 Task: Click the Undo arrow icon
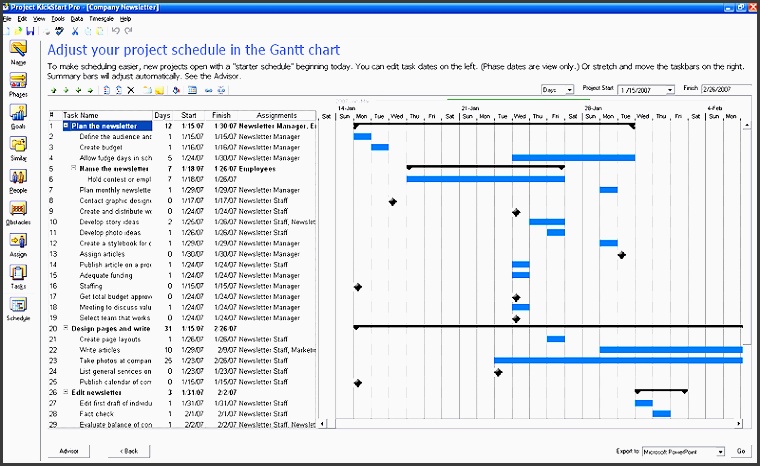point(116,31)
